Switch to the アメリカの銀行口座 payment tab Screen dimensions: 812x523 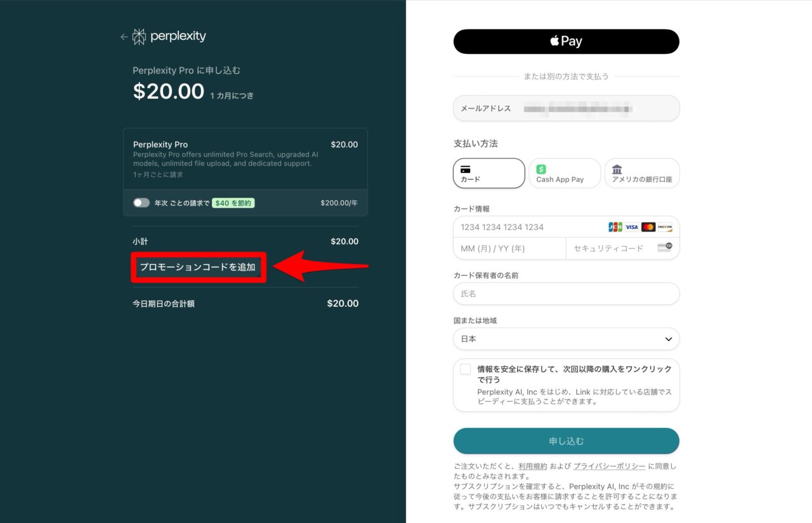pos(642,173)
